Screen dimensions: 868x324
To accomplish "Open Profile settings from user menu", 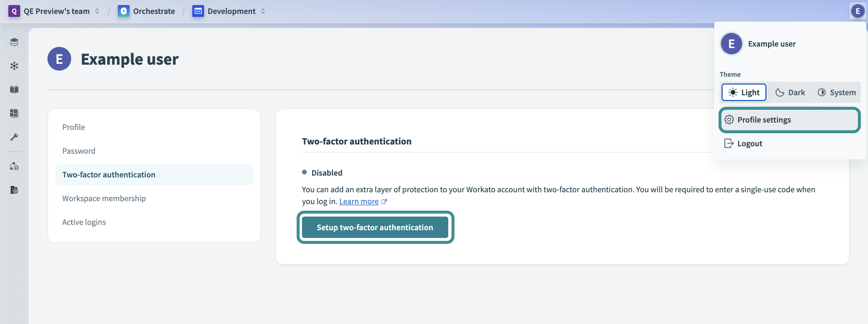I will [789, 120].
